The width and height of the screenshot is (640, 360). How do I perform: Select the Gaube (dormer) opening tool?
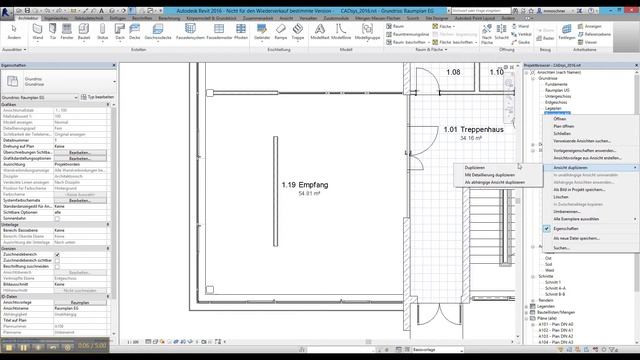coord(520,42)
